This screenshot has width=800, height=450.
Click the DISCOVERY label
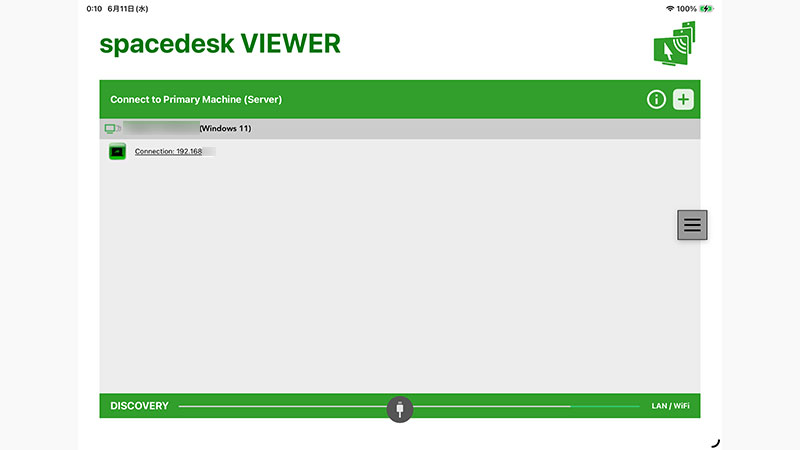pos(139,406)
